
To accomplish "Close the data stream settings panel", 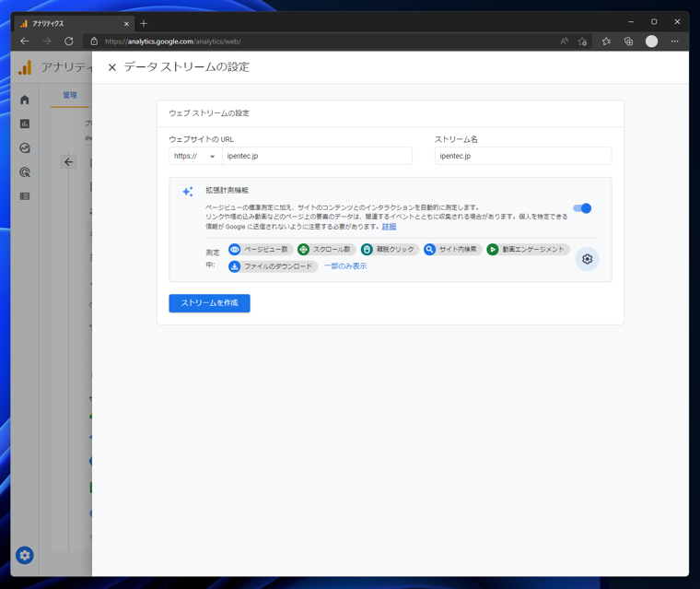I will (112, 67).
